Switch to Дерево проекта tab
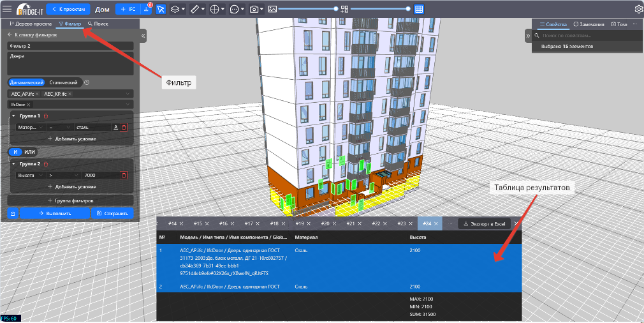The height and width of the screenshot is (323, 644). (31, 24)
